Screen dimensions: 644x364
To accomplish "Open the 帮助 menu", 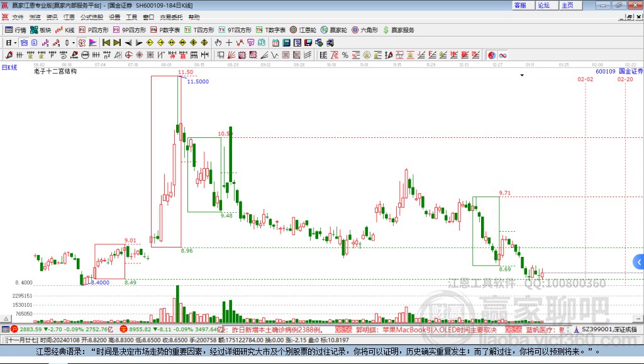I will pyautogui.click(x=194, y=17).
